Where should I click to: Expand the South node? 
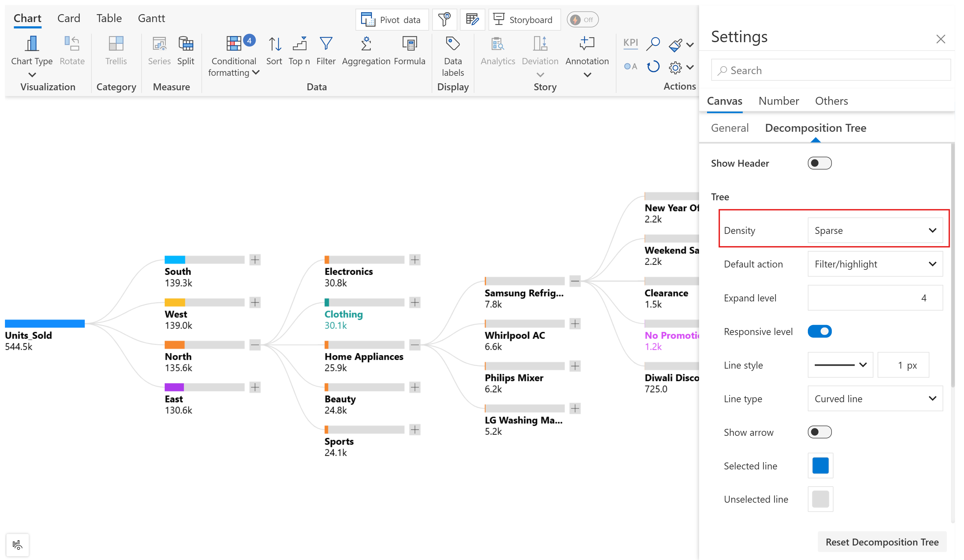[x=255, y=260]
